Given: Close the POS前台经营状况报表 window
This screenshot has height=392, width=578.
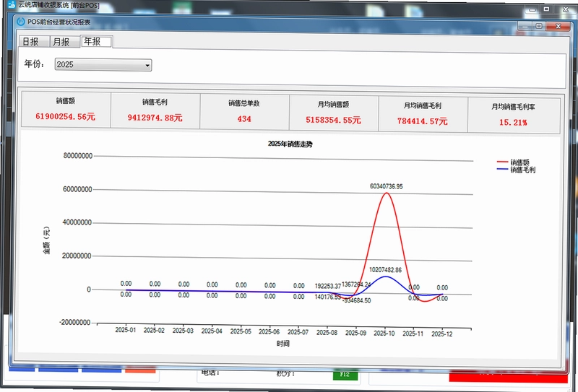Looking at the screenshot, I should (x=558, y=26).
